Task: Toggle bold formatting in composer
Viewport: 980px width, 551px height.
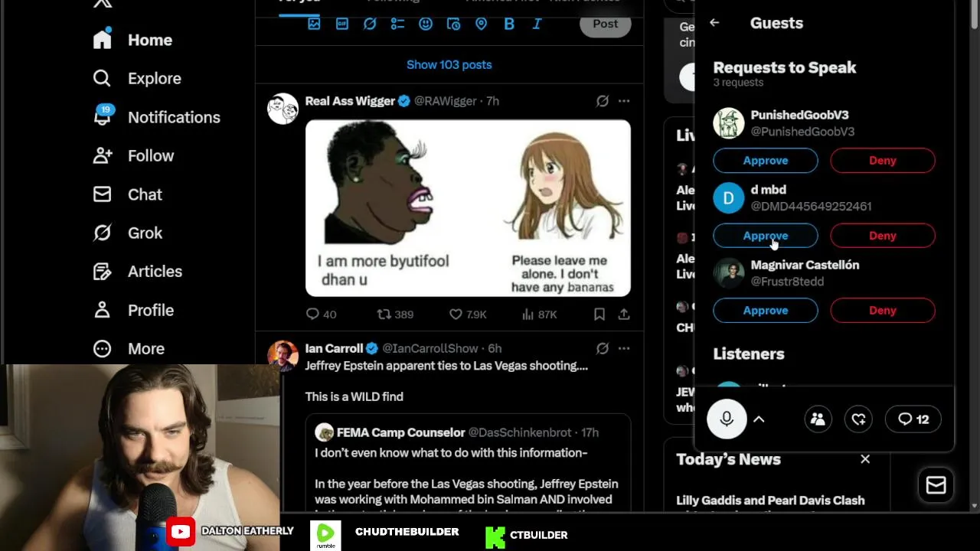Action: click(509, 24)
